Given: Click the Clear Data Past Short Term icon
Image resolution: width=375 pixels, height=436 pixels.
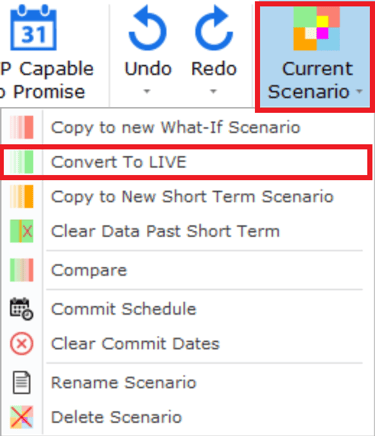Looking at the screenshot, I should point(22,231).
